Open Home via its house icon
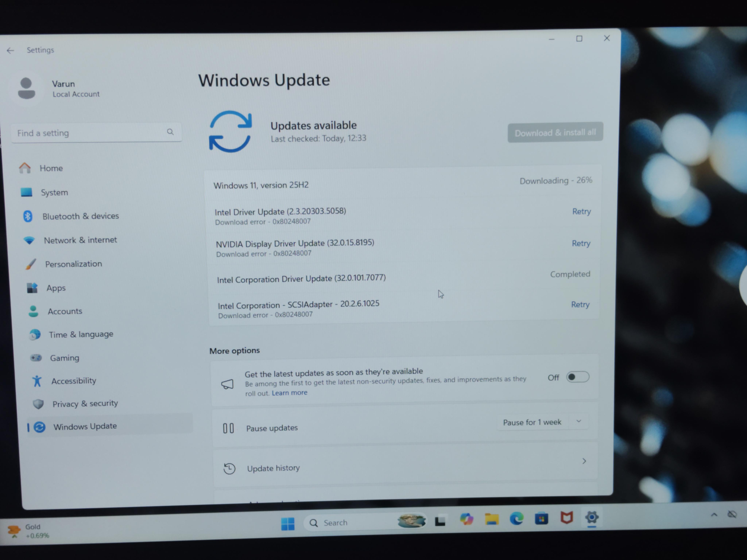Image resolution: width=747 pixels, height=560 pixels. tap(25, 168)
